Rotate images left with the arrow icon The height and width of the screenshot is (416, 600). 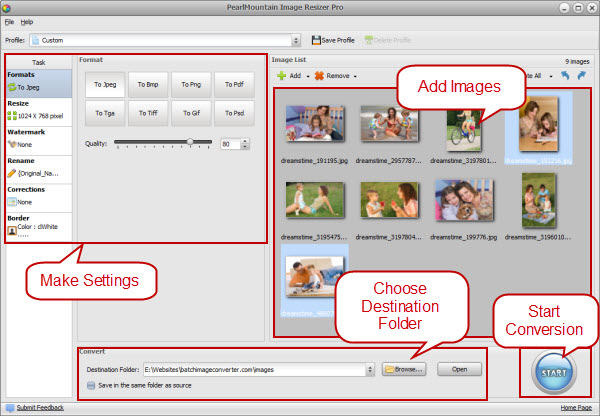coord(565,75)
